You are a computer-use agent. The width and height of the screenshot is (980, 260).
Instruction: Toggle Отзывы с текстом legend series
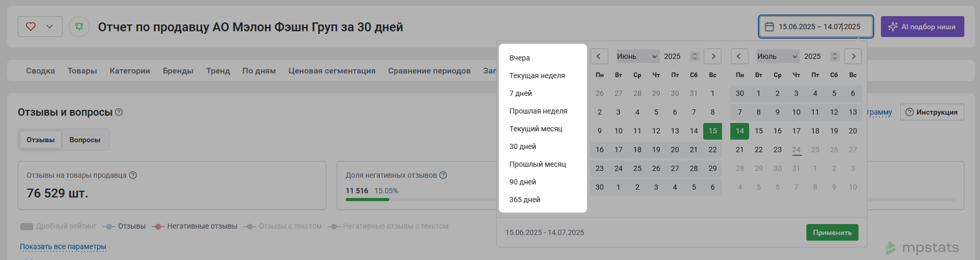283,226
